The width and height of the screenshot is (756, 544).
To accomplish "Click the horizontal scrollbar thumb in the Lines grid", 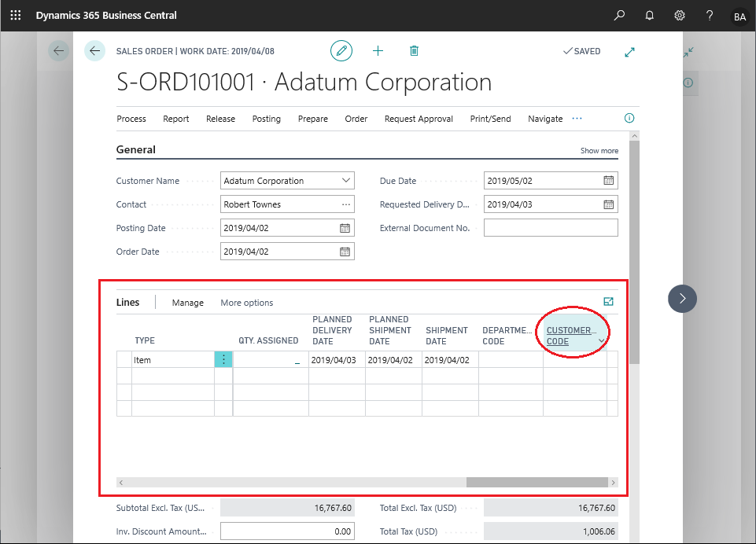I will (x=537, y=483).
